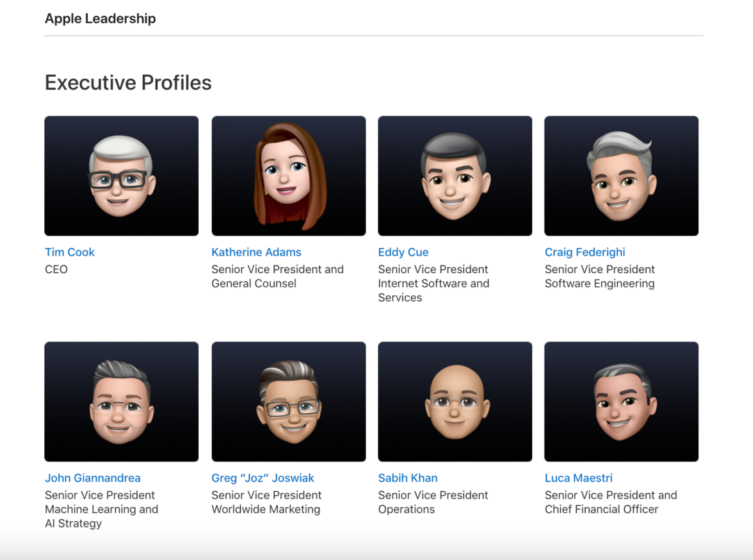Click the Executive Profiles section heading

pos(128,83)
